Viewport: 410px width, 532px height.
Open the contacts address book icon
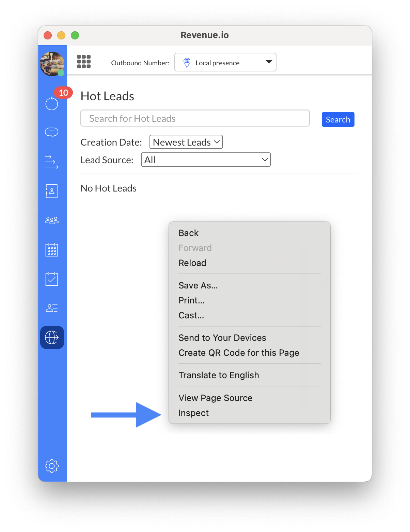[x=52, y=191]
